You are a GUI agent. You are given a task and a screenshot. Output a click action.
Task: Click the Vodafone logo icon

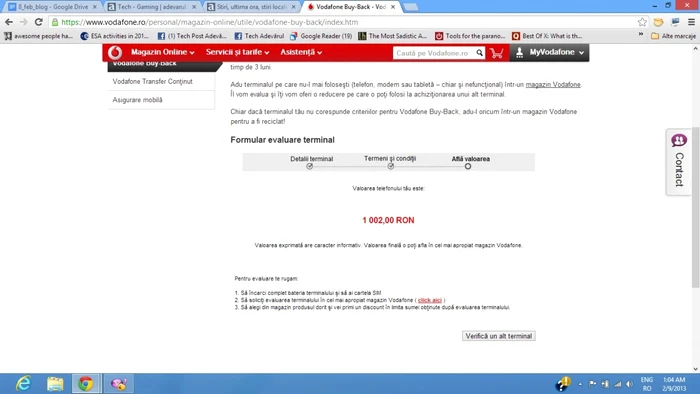pos(115,53)
